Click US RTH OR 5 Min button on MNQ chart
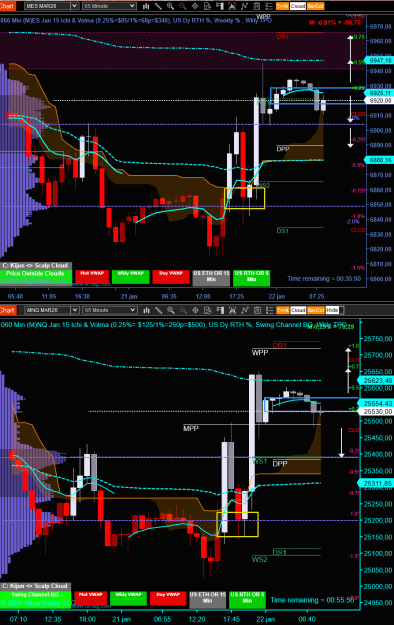 247,599
